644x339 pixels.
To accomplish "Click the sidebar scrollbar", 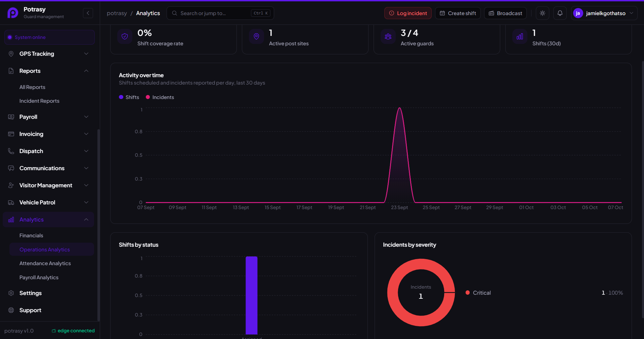I will coord(98,225).
